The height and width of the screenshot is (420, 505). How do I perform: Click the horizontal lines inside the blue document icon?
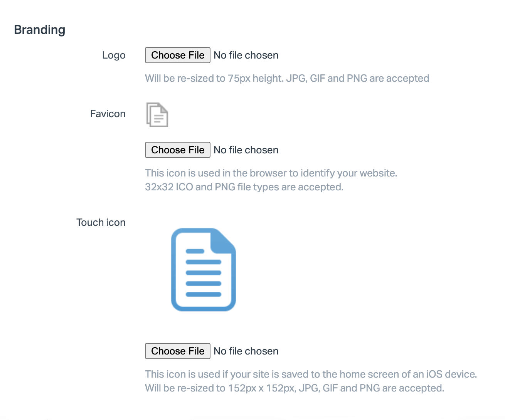point(203,278)
